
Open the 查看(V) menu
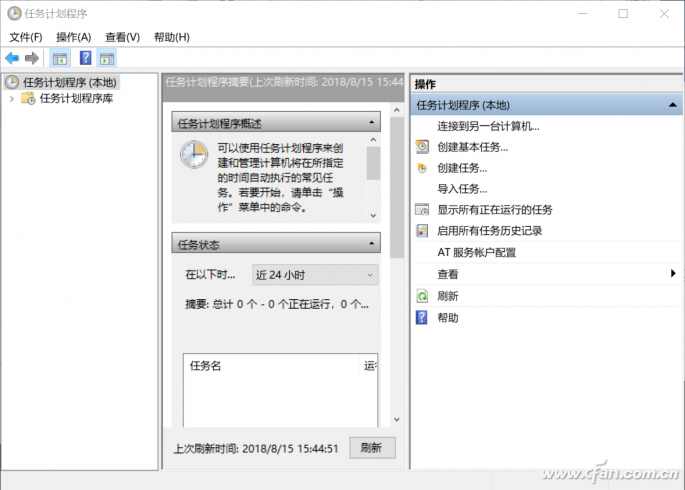tap(122, 37)
